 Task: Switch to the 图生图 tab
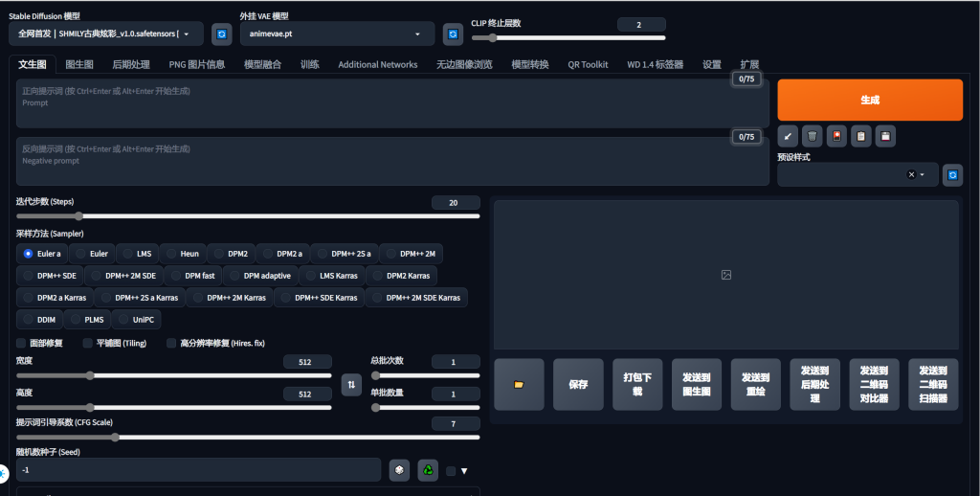79,64
